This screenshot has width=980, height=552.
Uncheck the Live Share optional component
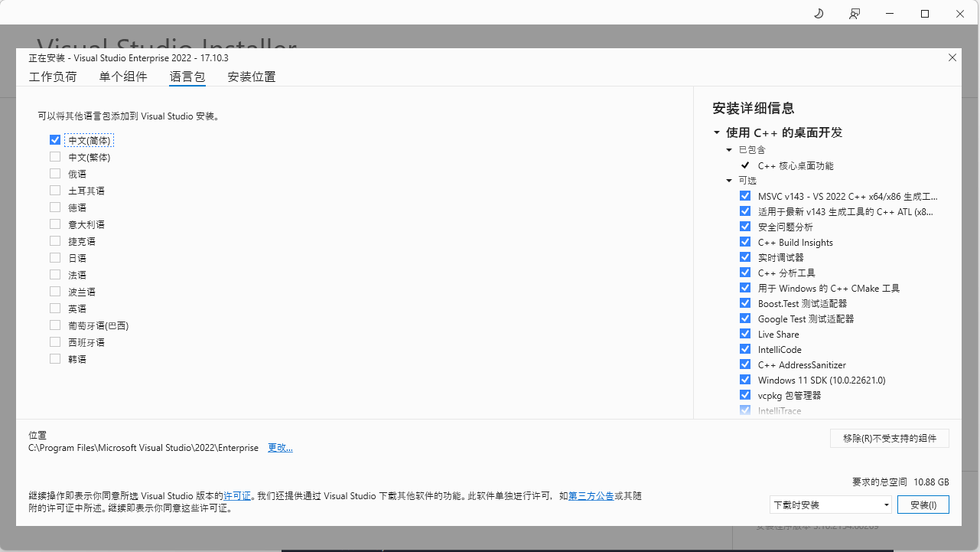click(x=745, y=334)
